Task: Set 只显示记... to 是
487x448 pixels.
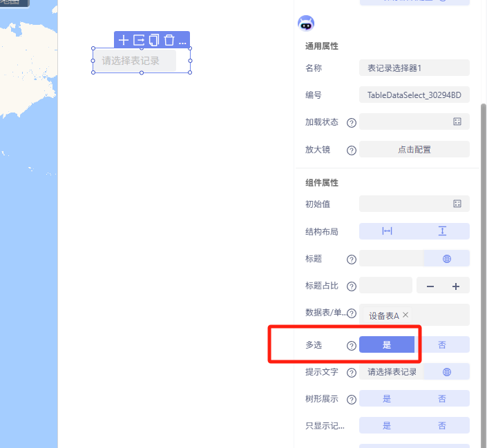Action: (387, 426)
